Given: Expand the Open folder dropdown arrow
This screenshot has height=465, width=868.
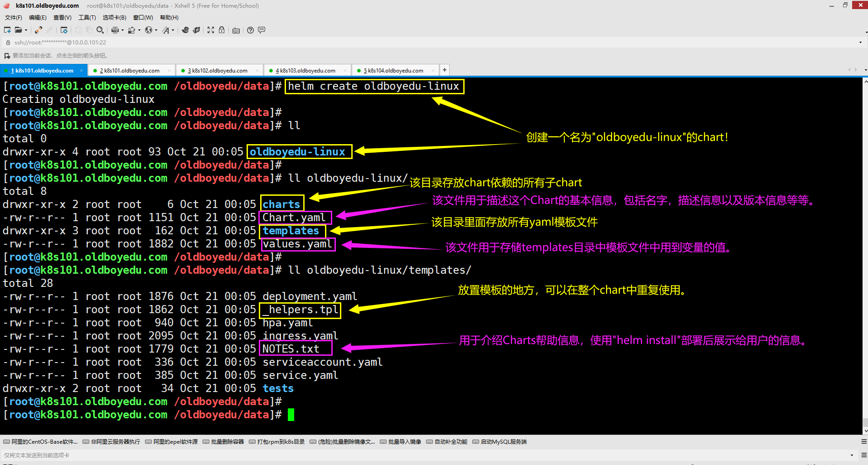Looking at the screenshot, I should pos(26,30).
